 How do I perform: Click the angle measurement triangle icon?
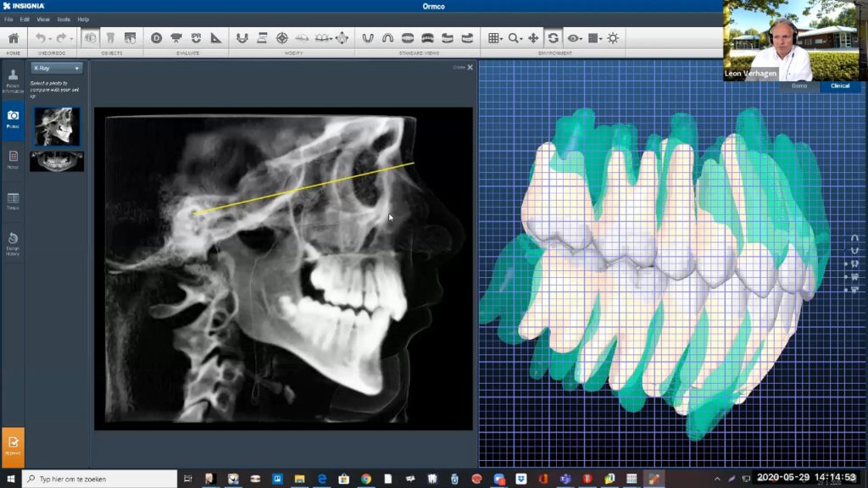[216, 38]
